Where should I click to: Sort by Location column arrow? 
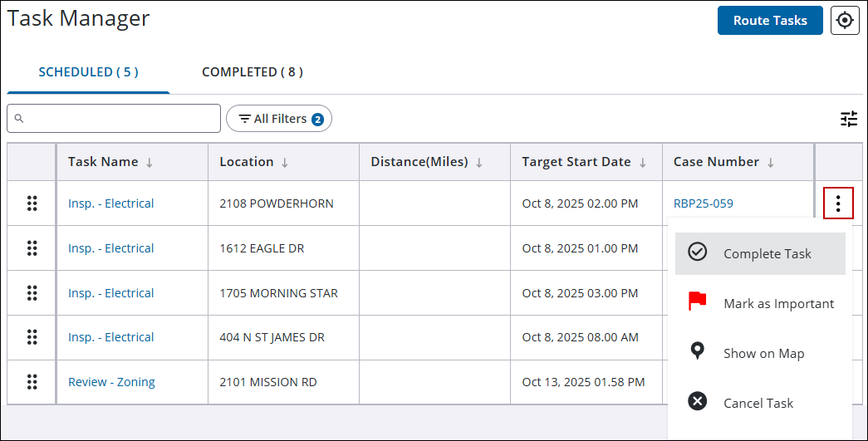point(285,163)
